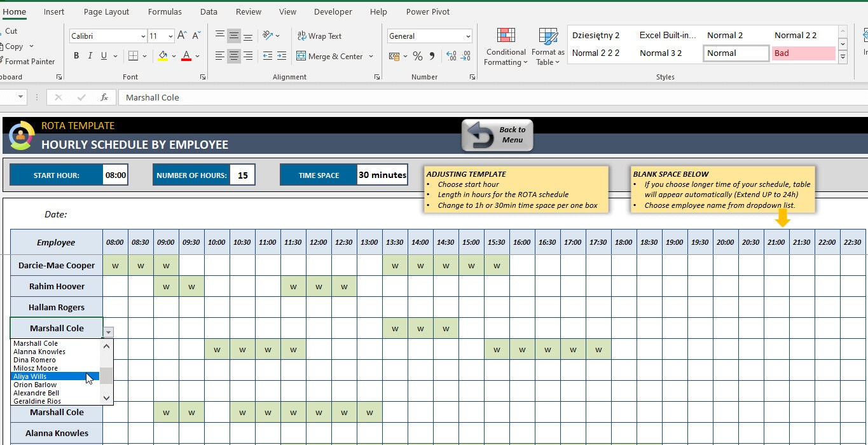Click the Insert Function fx icon

tap(106, 97)
